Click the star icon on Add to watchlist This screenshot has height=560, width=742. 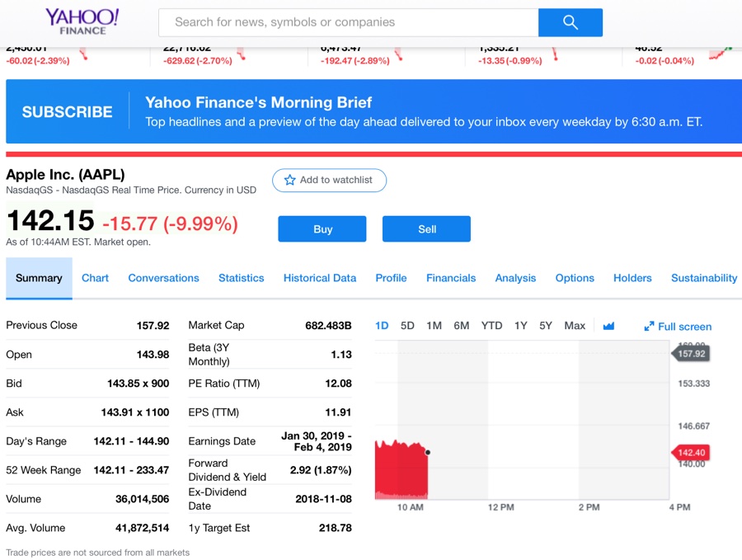pyautogui.click(x=289, y=180)
